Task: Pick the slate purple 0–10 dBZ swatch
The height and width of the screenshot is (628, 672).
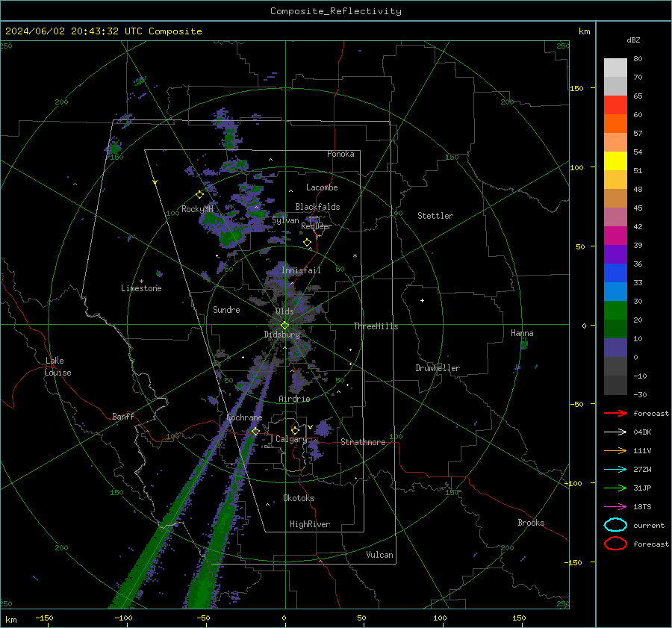Action: 615,348
